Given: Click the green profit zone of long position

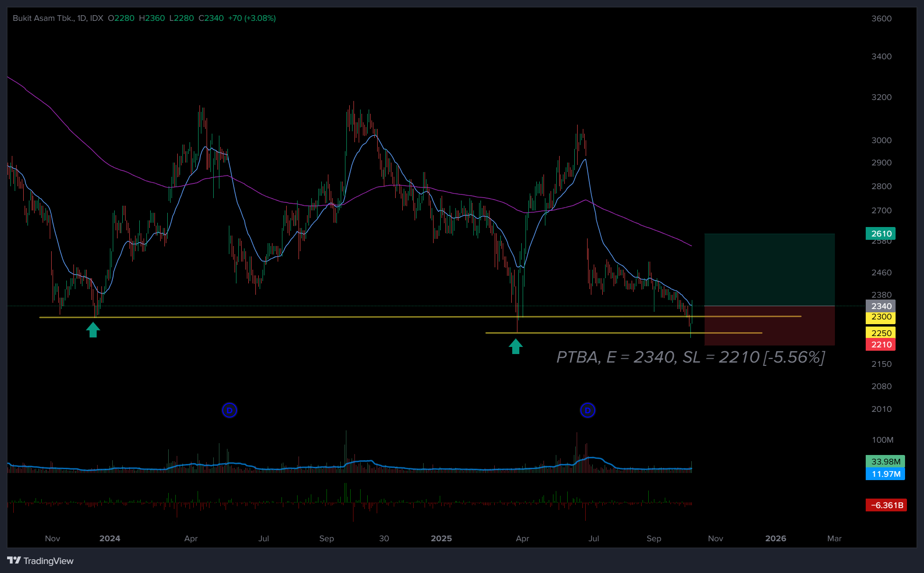Looking at the screenshot, I should pyautogui.click(x=769, y=269).
